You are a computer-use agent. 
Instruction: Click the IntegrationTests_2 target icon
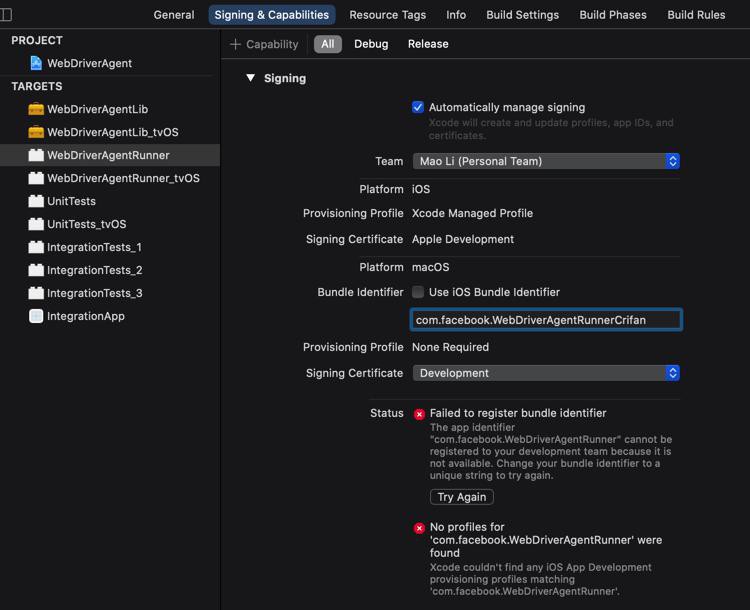coord(36,270)
